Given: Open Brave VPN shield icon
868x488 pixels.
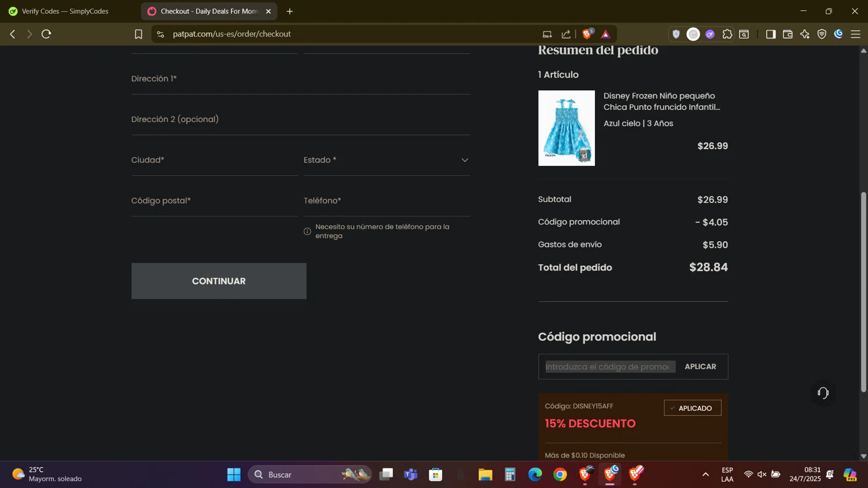Looking at the screenshot, I should click(822, 34).
